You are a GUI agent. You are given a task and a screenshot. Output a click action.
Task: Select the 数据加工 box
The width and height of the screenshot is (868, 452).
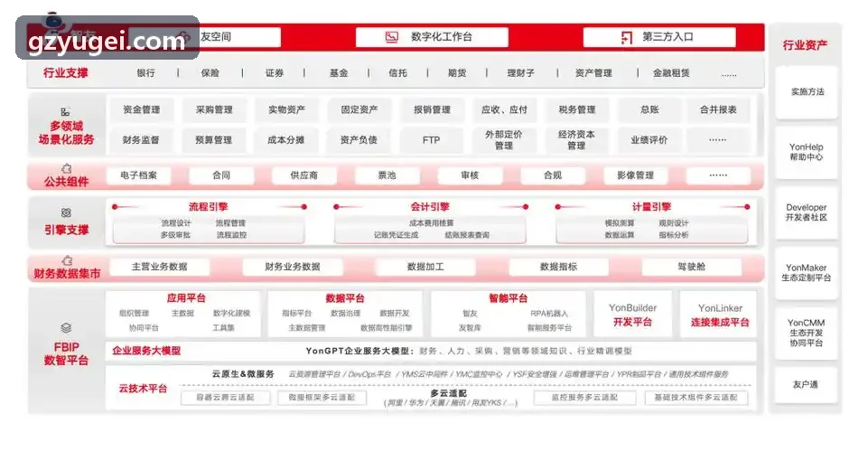(425, 267)
